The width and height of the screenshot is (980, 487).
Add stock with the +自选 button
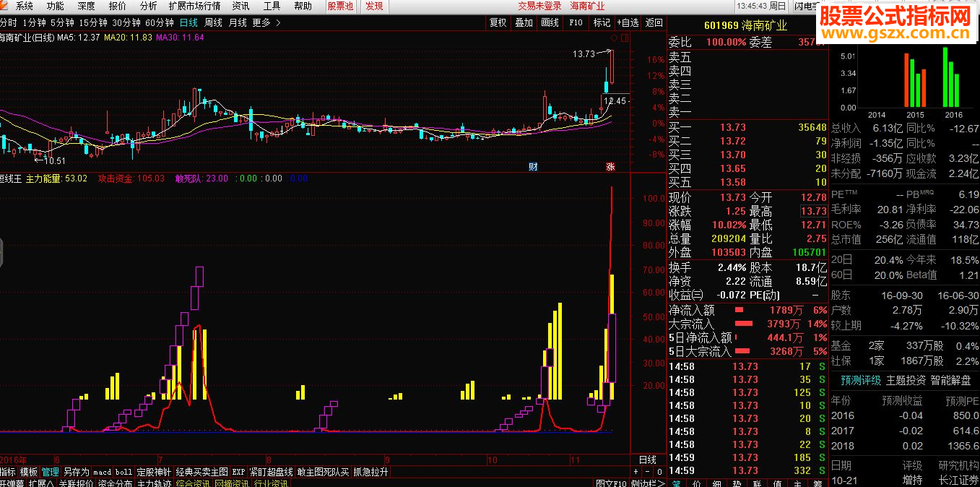coord(628,22)
